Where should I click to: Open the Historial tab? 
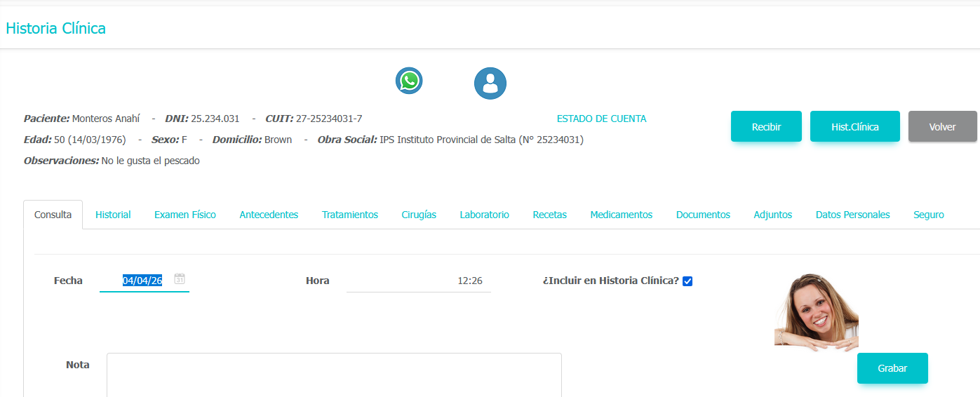113,215
